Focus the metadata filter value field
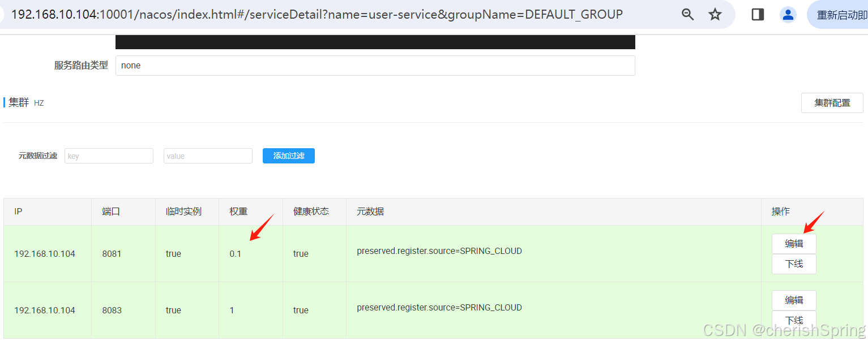The height and width of the screenshot is (345, 868). 208,156
